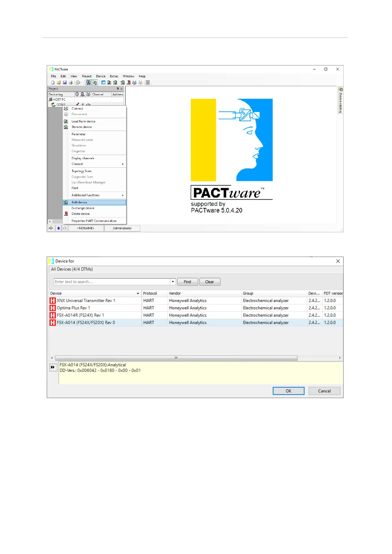Viewport: 392px width, 554px height.
Task: Select FSX-A014R (FS24X) Rev 1 device
Action: 196,315
